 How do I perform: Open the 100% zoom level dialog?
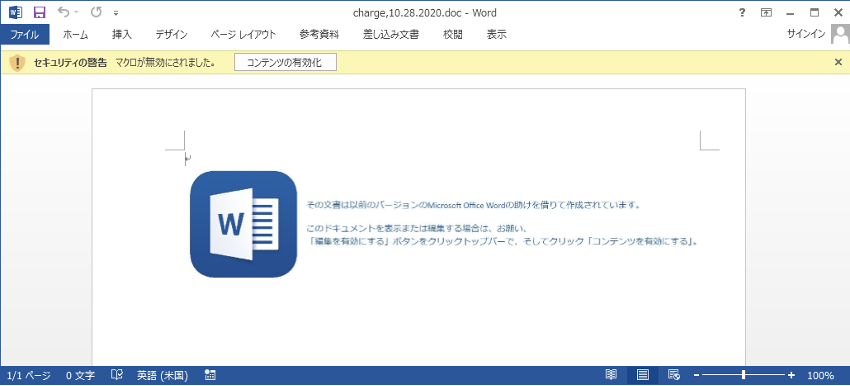coord(821,375)
